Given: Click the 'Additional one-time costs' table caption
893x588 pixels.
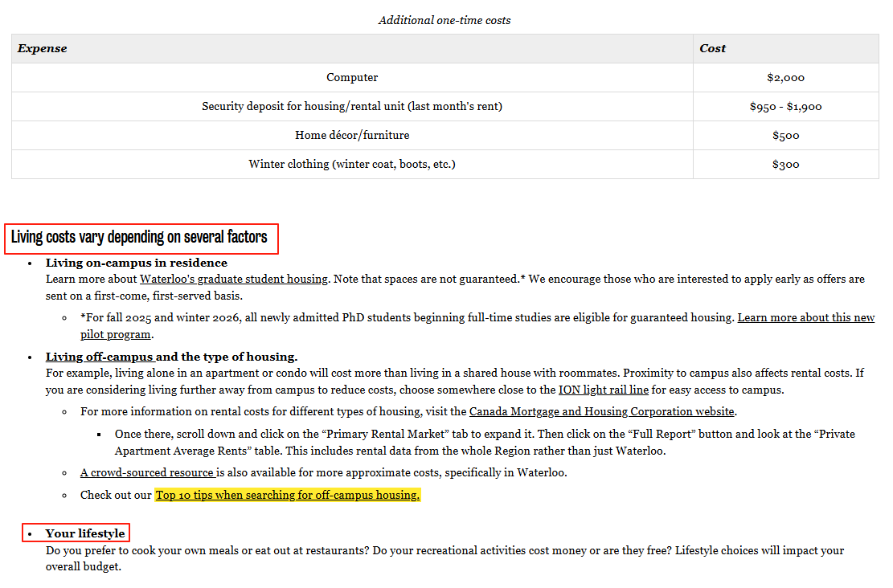Looking at the screenshot, I should tap(444, 20).
